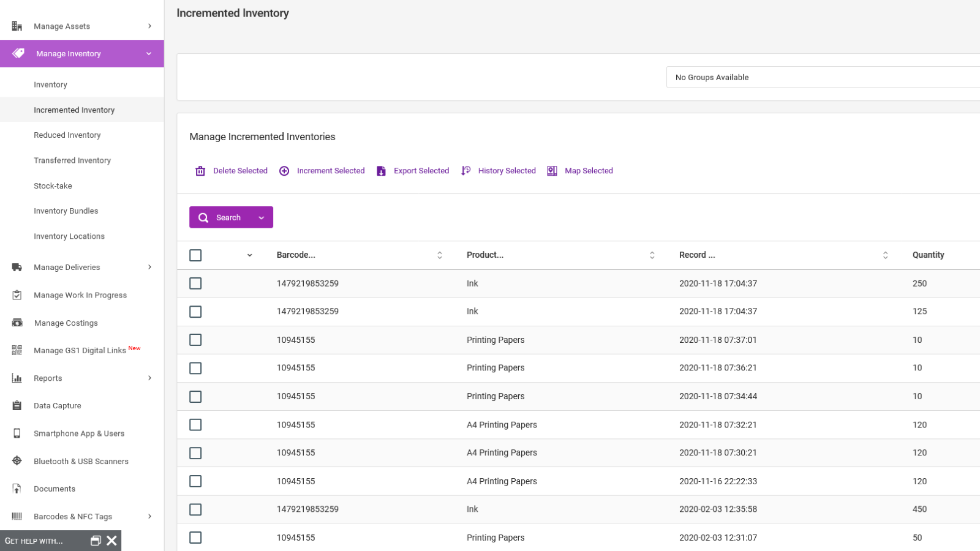Sort table by Barcode column arrows
Image resolution: width=980 pixels, height=551 pixels.
tap(440, 255)
